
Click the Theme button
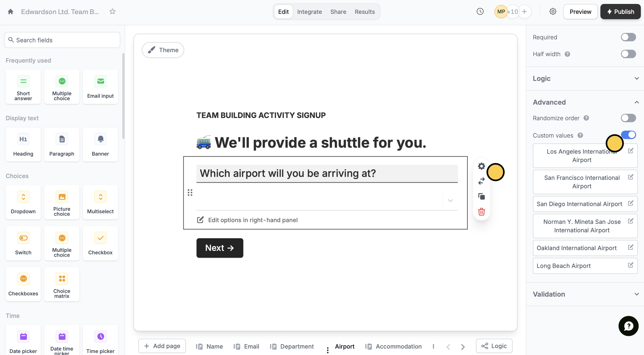point(163,50)
